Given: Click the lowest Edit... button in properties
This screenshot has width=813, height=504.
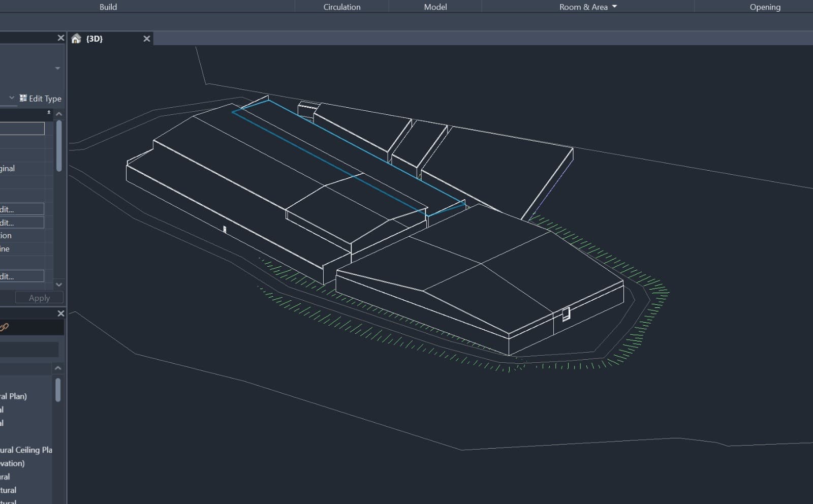Looking at the screenshot, I should 22,276.
